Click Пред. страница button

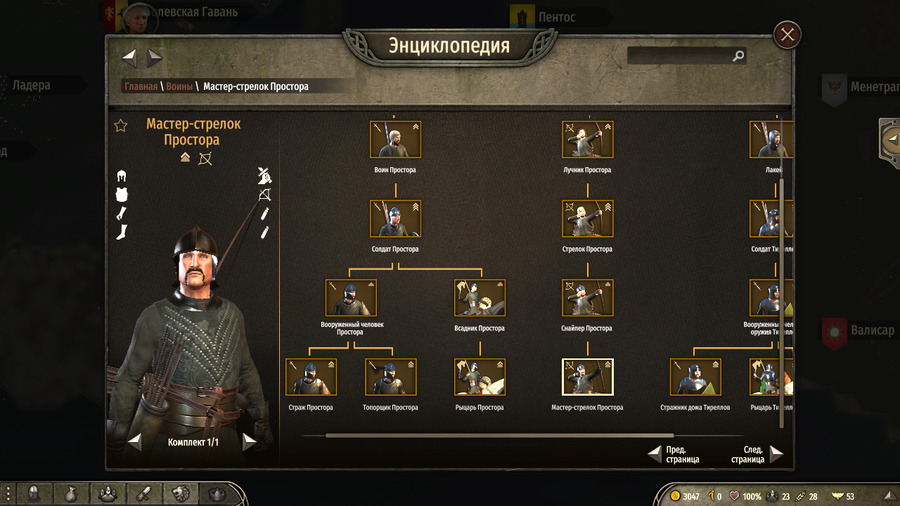[674, 454]
